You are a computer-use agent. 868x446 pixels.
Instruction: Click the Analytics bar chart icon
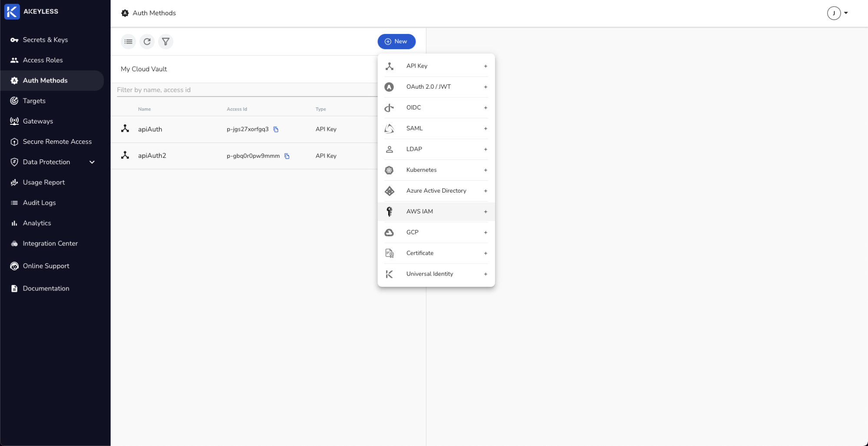(x=14, y=223)
